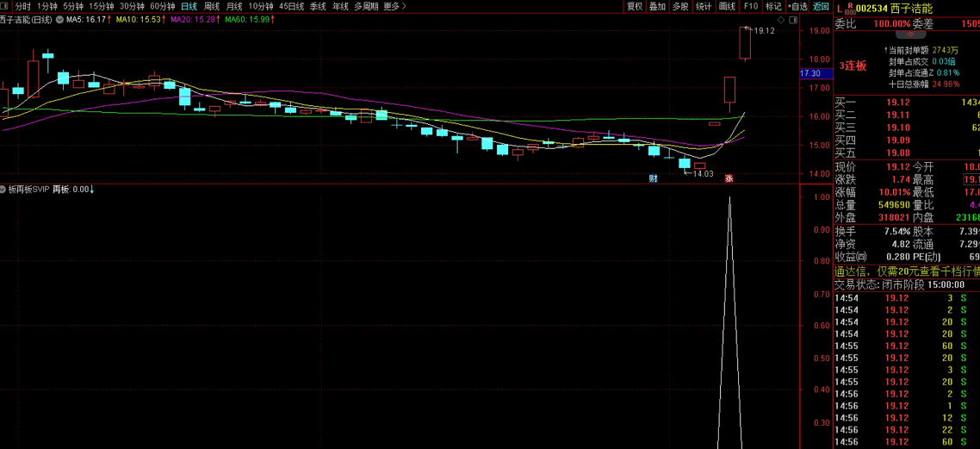Click the 标记 mark button
Image resolution: width=980 pixels, height=449 pixels.
[773, 6]
